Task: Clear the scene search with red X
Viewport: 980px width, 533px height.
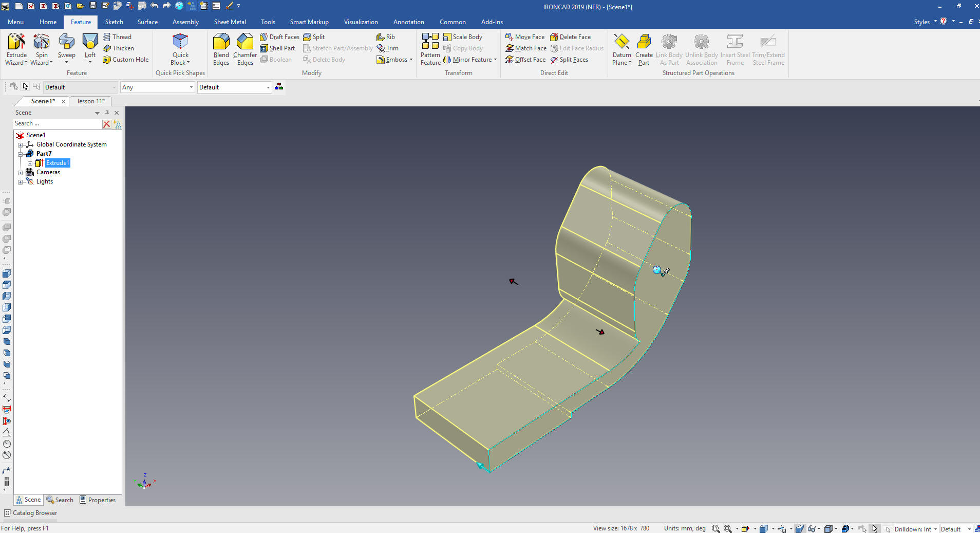Action: [x=106, y=124]
